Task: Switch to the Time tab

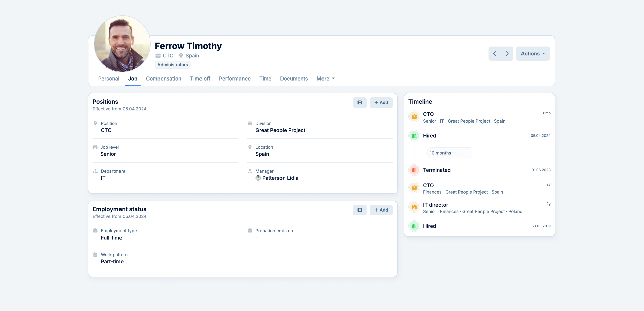Action: coord(265,79)
